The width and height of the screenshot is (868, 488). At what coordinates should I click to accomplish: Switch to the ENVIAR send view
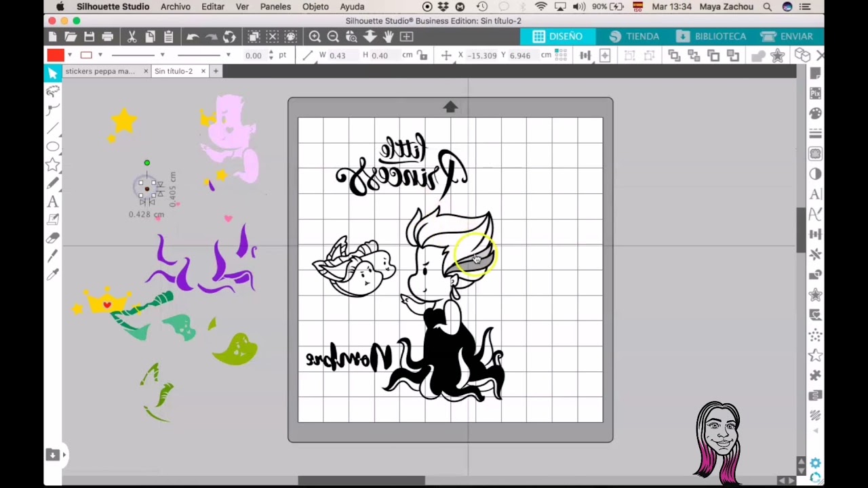(787, 37)
